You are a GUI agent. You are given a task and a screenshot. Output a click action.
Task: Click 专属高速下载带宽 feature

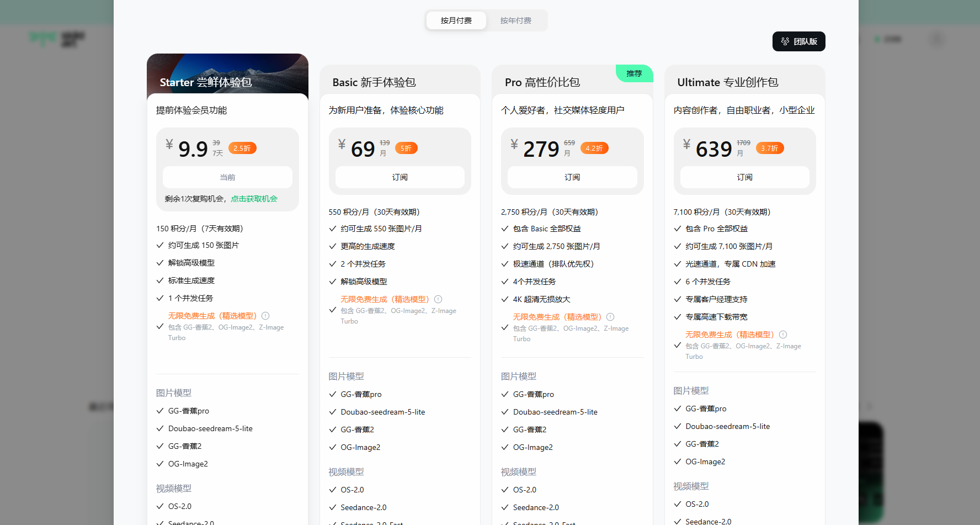[x=717, y=317]
